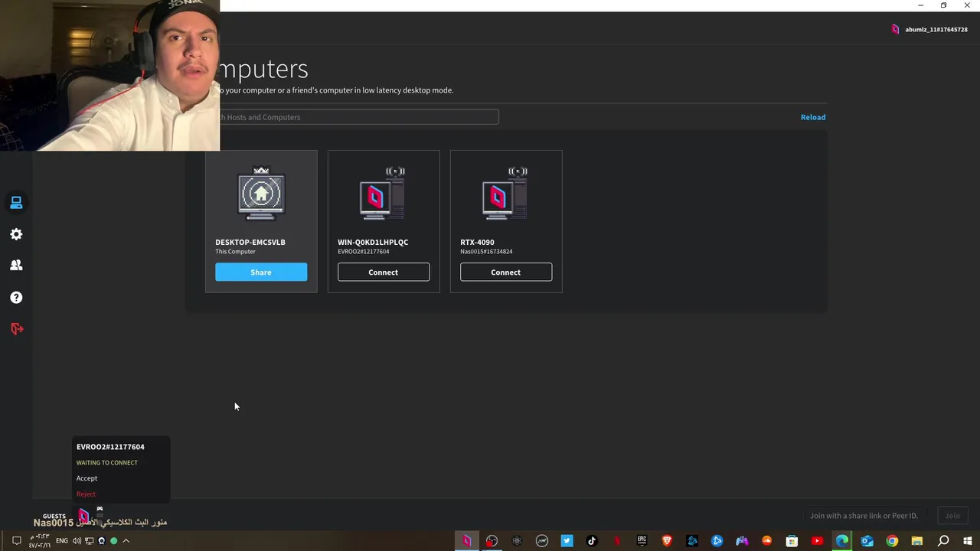
Task: Open SoundCloud from the taskbar
Action: coord(766,541)
